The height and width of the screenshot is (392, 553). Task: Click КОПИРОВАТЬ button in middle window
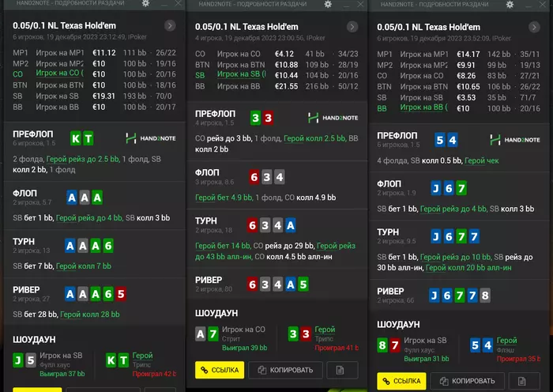(x=286, y=370)
